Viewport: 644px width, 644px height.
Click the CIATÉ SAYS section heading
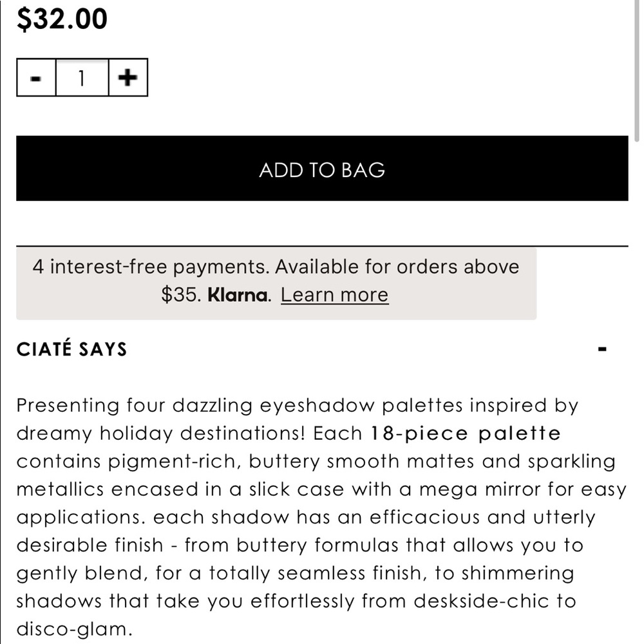[71, 350]
